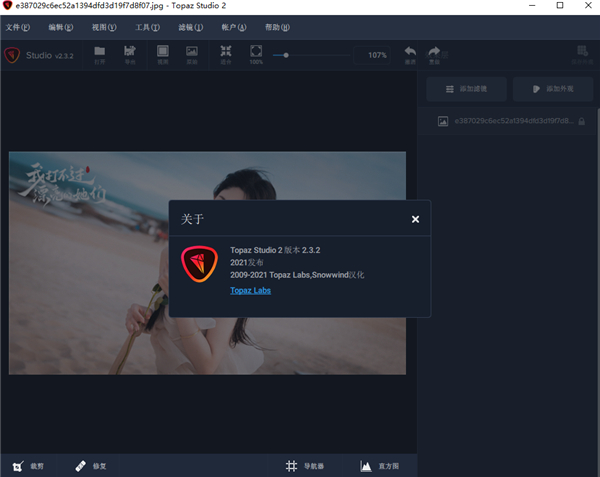Click the Undo arrow icon
This screenshot has width=600, height=477.
click(410, 53)
